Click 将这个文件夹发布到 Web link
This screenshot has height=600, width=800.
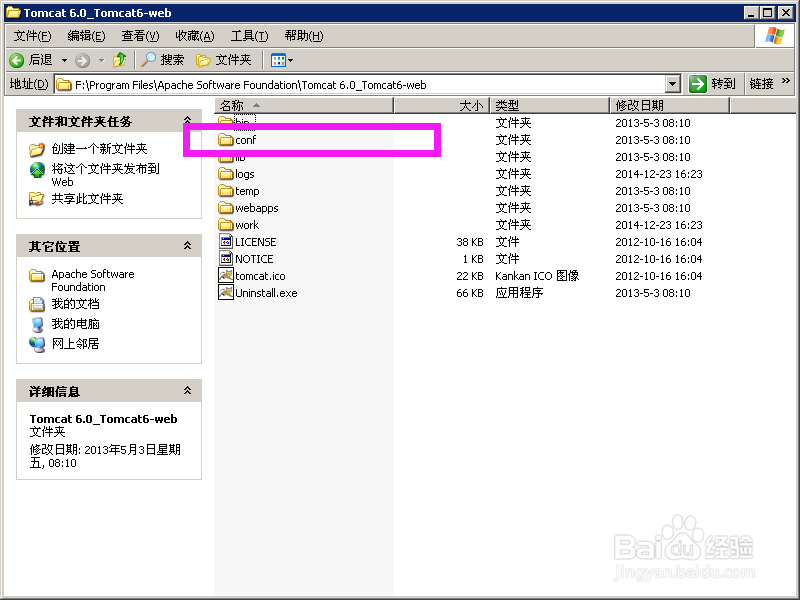[105, 175]
